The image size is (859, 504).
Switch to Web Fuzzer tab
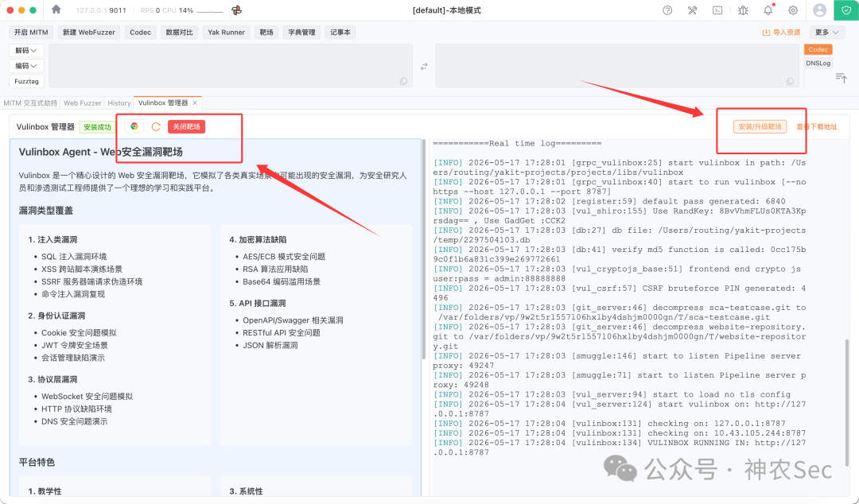pos(82,103)
